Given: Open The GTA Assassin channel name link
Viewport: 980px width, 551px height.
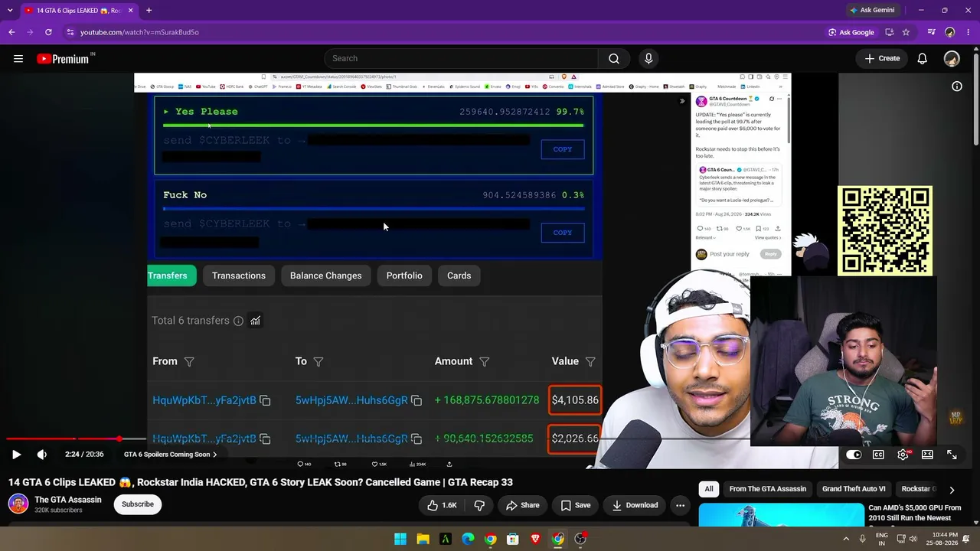Looking at the screenshot, I should click(x=68, y=500).
